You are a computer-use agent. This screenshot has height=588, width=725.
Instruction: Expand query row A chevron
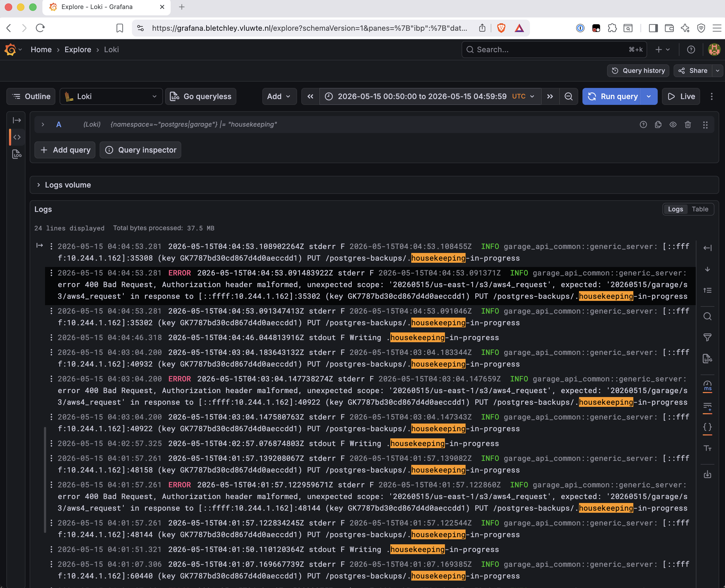click(43, 125)
